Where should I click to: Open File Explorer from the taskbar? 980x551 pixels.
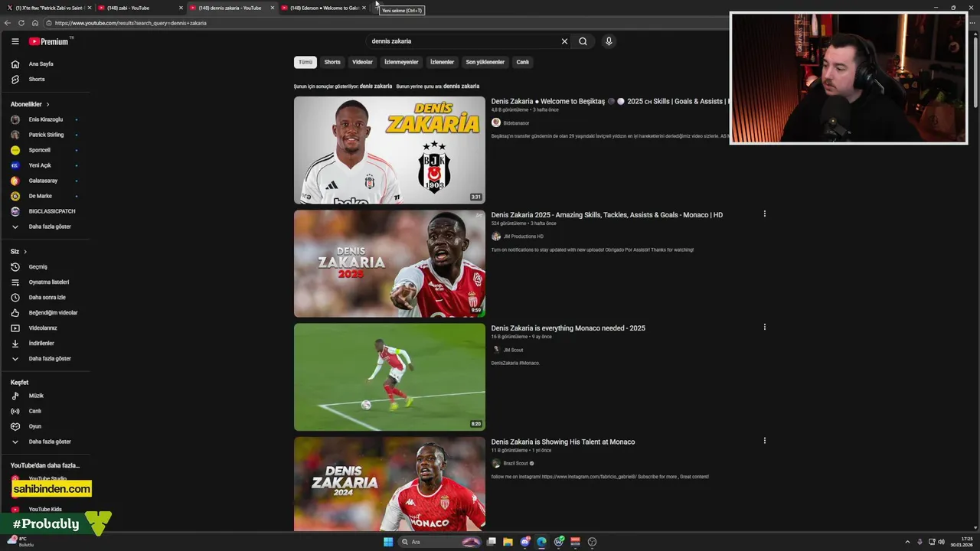508,542
